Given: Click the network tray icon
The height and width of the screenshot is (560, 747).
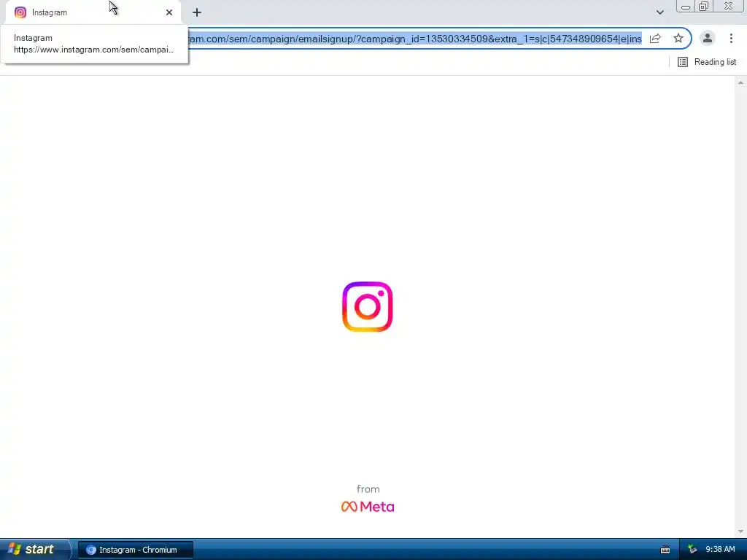Looking at the screenshot, I should coord(692,550).
